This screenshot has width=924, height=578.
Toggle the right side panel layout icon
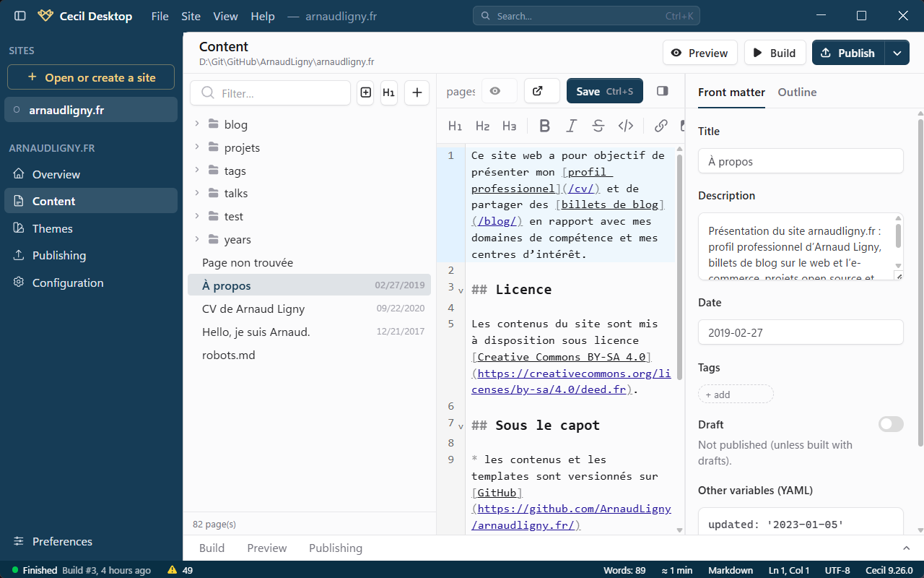662,91
